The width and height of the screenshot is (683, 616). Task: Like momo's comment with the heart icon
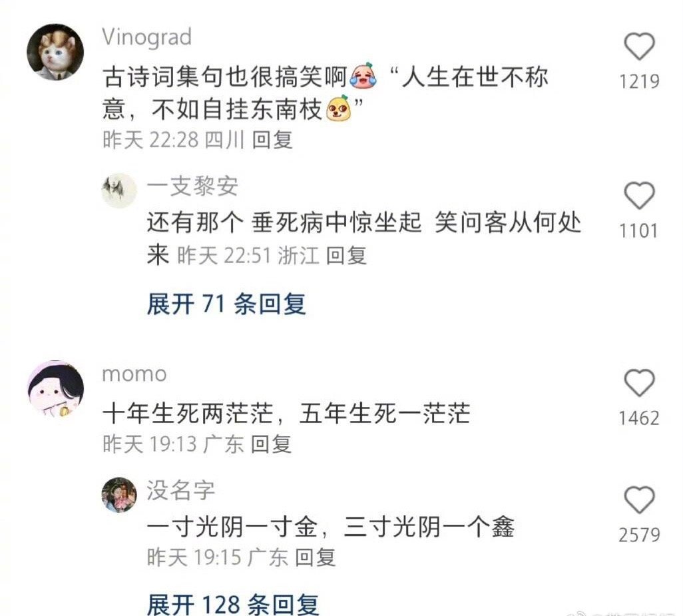coord(639,382)
